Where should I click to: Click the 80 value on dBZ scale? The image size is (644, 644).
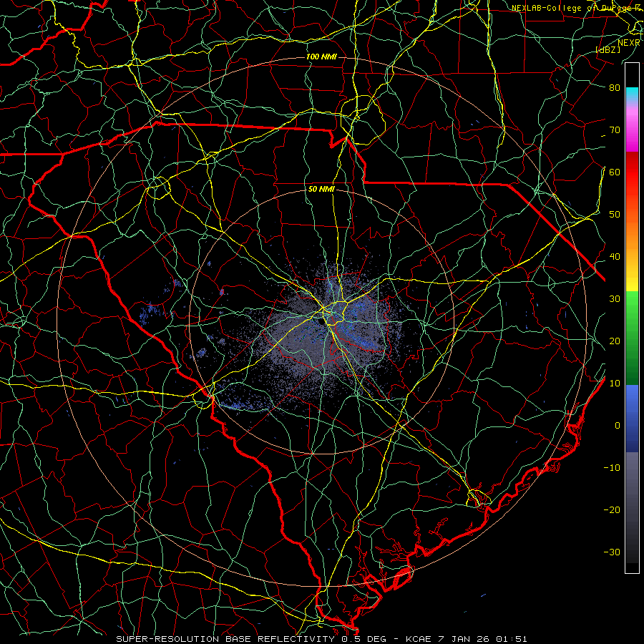tap(615, 87)
